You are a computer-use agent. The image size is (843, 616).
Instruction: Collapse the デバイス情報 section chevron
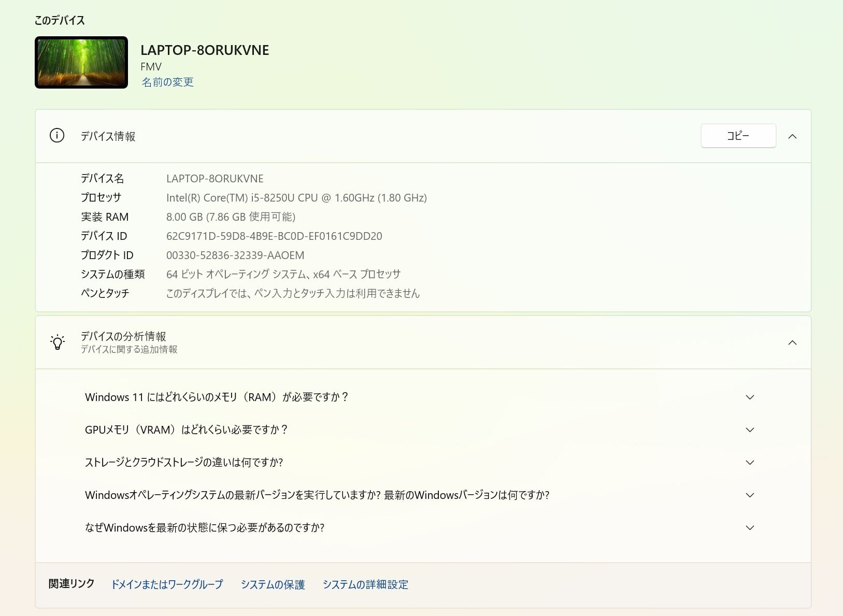792,136
